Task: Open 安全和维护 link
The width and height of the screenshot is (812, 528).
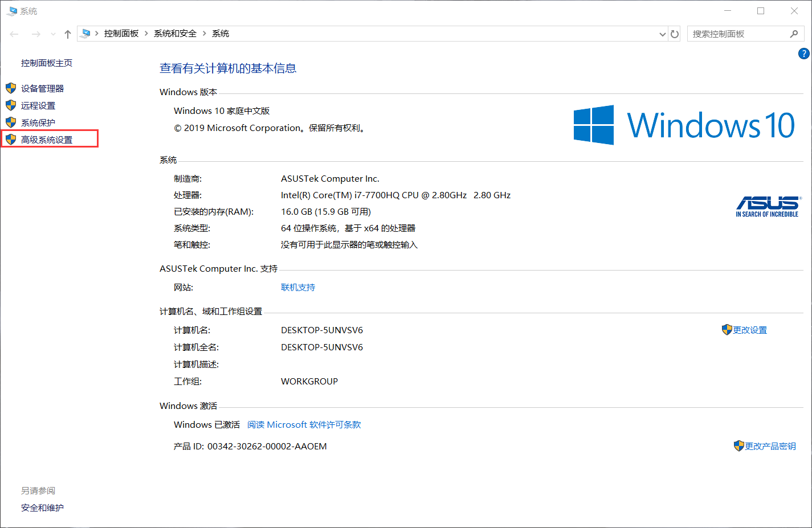Action: click(43, 508)
